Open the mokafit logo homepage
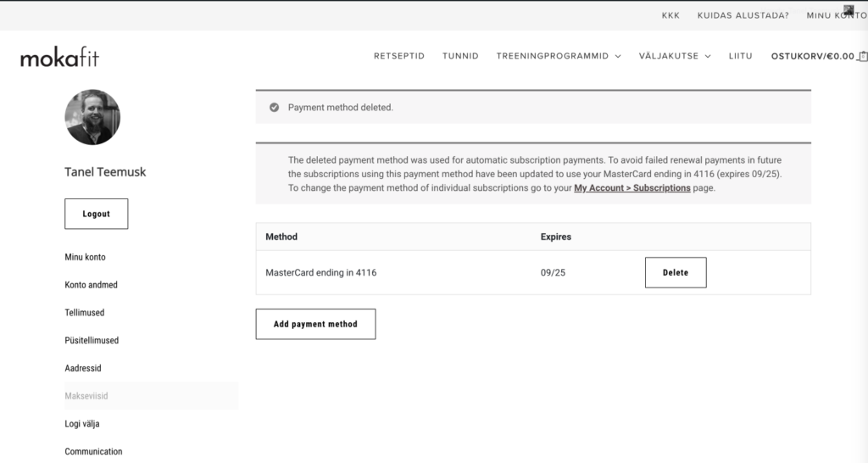868x463 pixels. [60, 57]
